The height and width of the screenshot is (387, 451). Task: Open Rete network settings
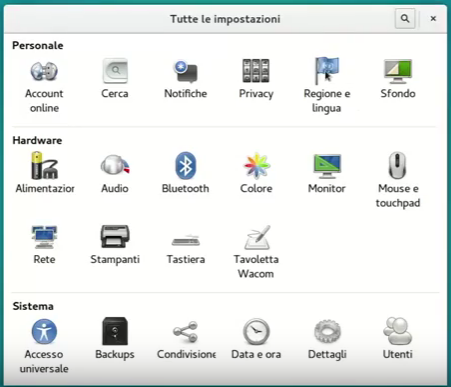point(44,245)
